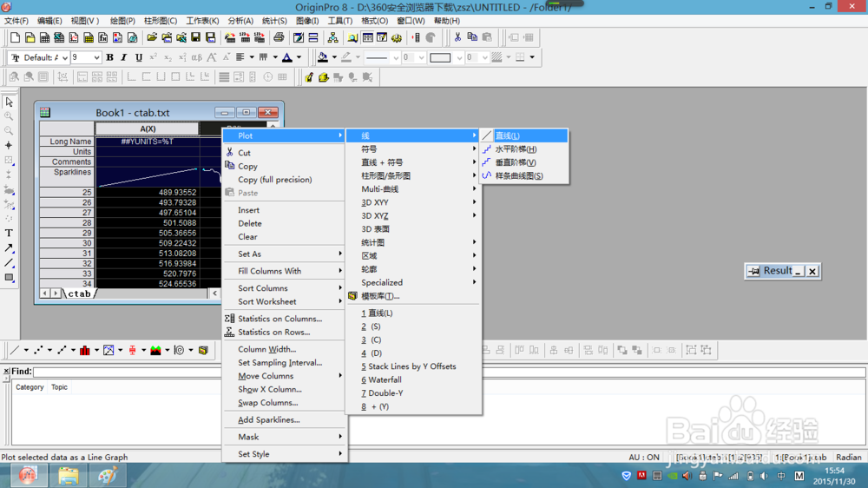Image resolution: width=868 pixels, height=488 pixels.
Task: Select the Arrow drawing tool
Action: [9, 247]
